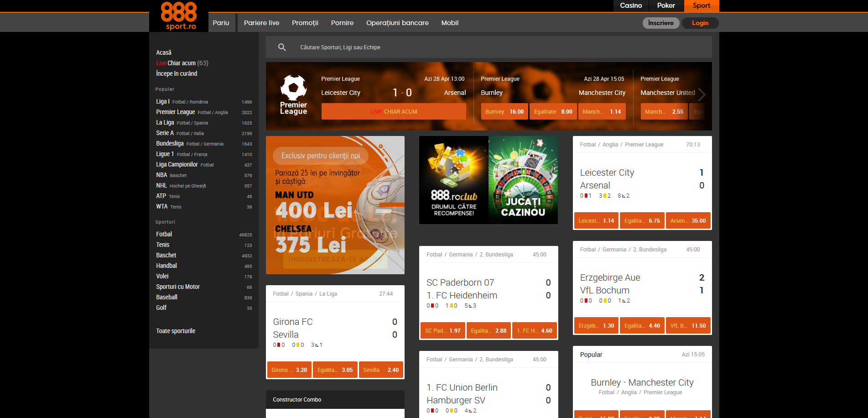
Task: Bet Burnley 16.00 in top banner
Action: click(x=504, y=111)
